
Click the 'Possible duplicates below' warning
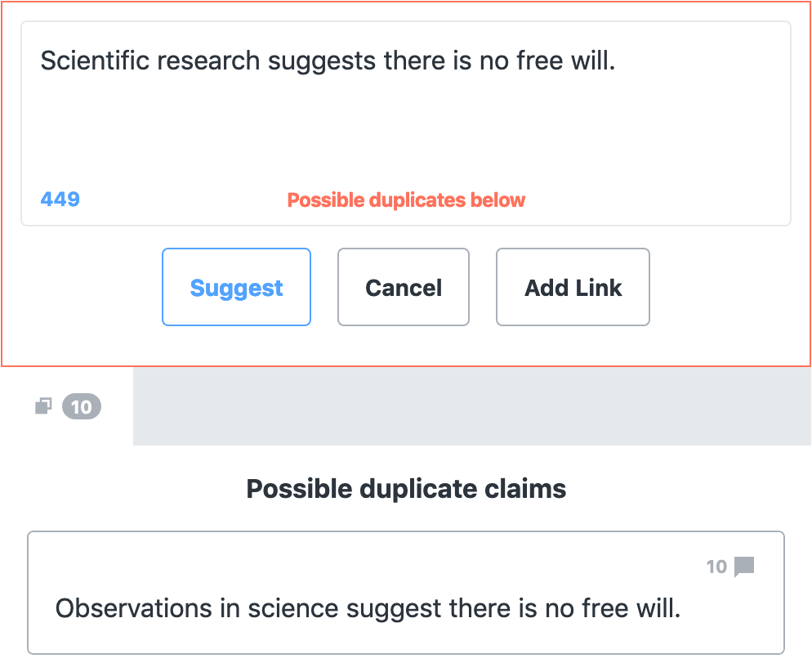[x=406, y=200]
